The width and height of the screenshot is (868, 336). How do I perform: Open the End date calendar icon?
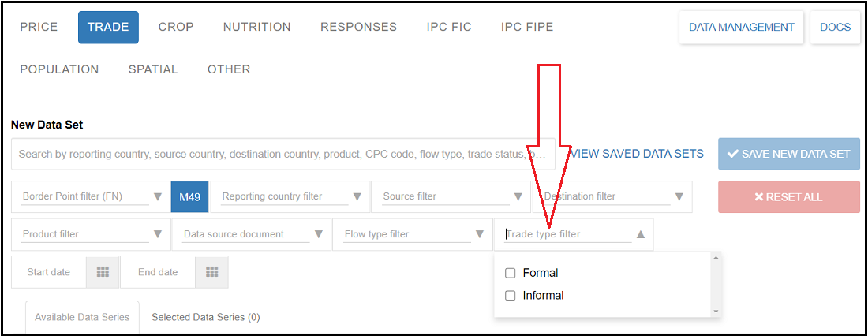pyautogui.click(x=211, y=272)
